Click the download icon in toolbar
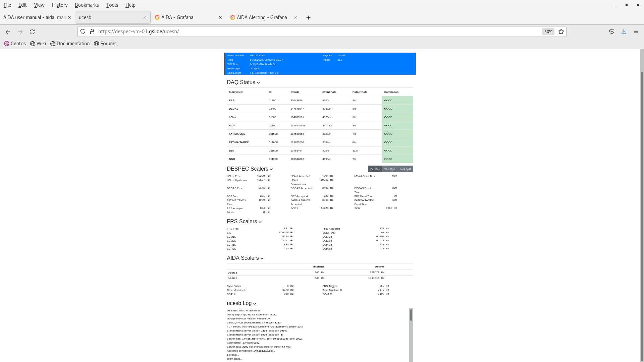Image resolution: width=644 pixels, height=362 pixels. coord(624,32)
